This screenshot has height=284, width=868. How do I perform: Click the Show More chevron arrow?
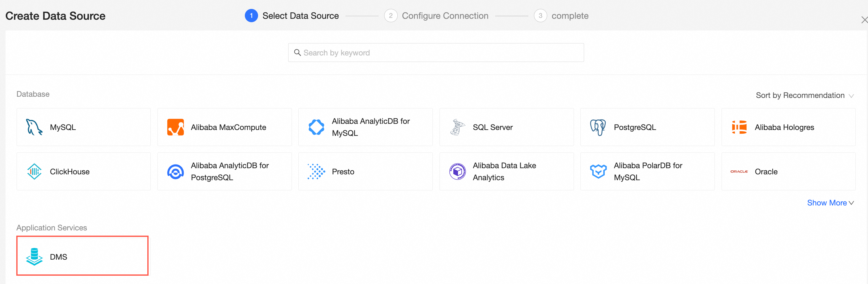point(851,203)
